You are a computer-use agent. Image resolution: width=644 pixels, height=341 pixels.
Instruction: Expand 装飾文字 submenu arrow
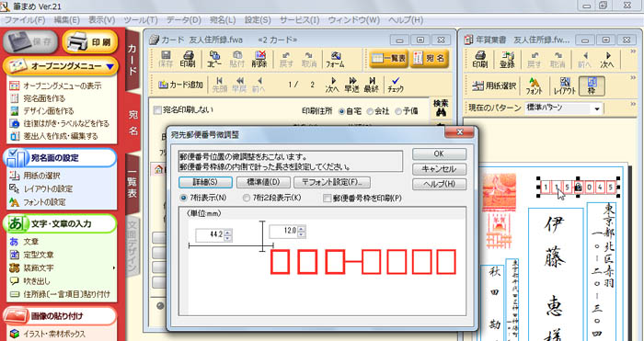coord(113,268)
